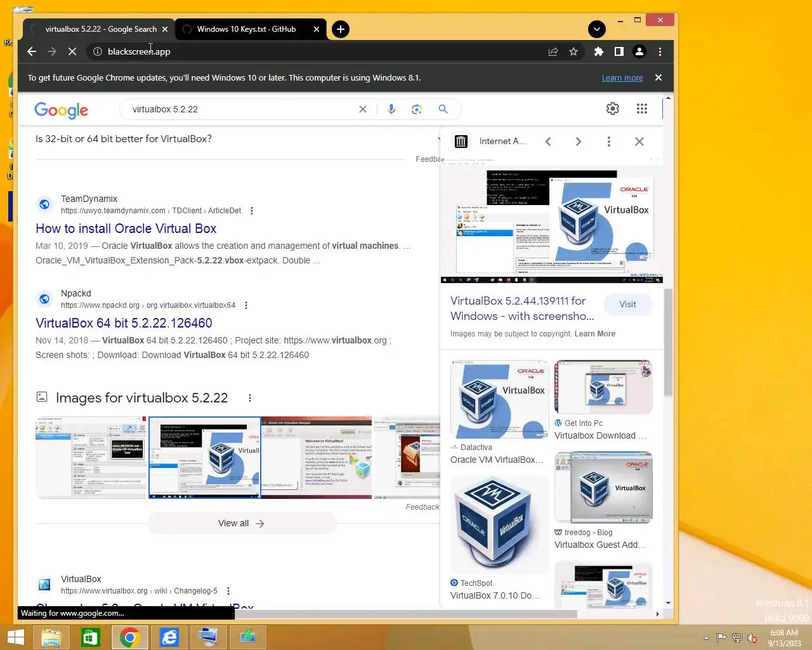Click the Google logo
Image resolution: width=812 pixels, height=650 pixels.
62,110
